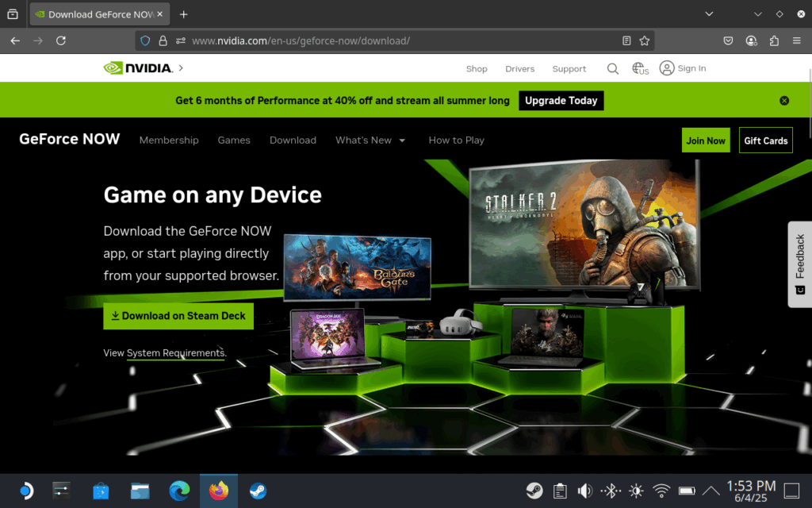Close the Download GeForce NOW tab
The height and width of the screenshot is (508, 812).
click(x=160, y=14)
